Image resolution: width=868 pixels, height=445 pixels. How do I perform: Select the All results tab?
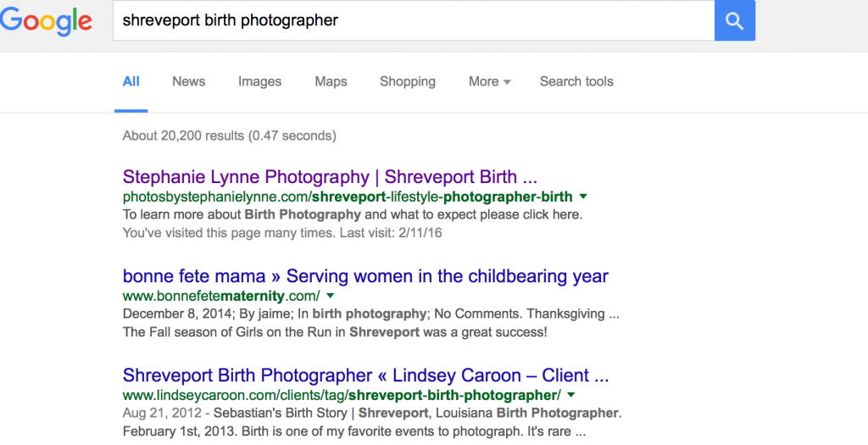(x=131, y=82)
